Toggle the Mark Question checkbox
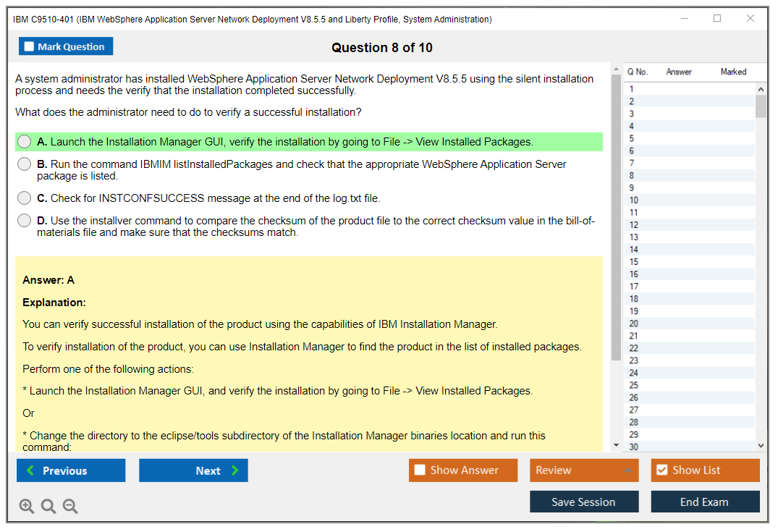The height and width of the screenshot is (532, 778). click(30, 47)
